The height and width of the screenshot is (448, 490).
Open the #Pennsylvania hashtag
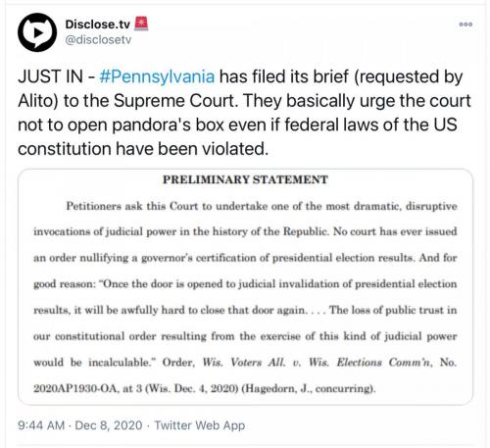tap(157, 76)
